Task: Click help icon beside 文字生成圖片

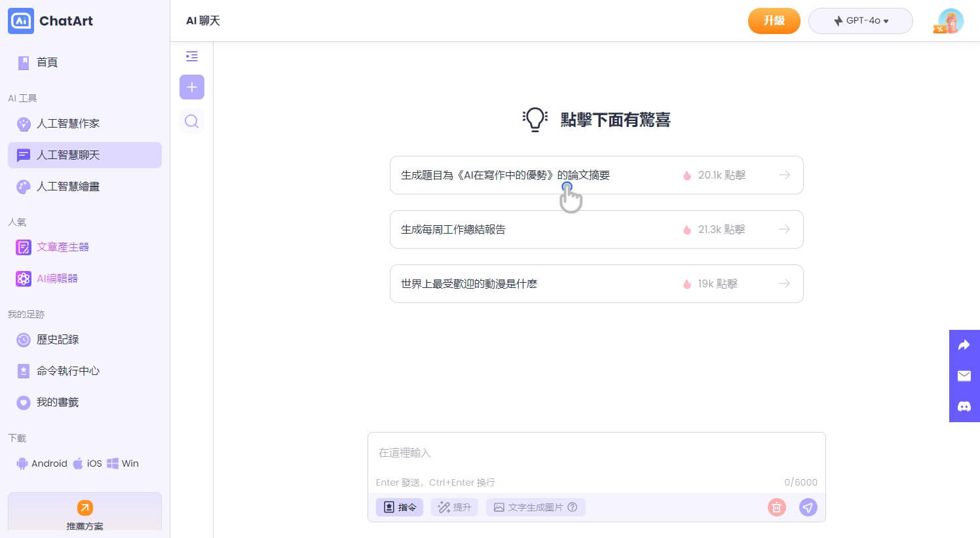Action: [x=573, y=507]
